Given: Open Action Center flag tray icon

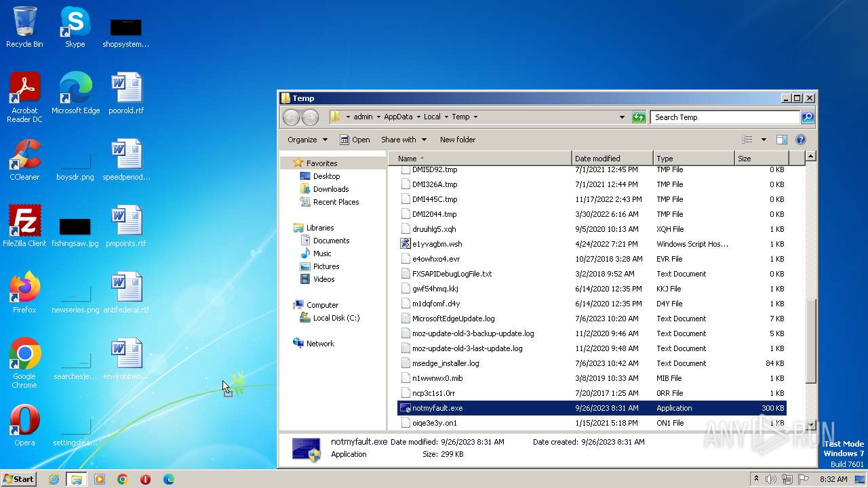Looking at the screenshot, I should (x=802, y=479).
